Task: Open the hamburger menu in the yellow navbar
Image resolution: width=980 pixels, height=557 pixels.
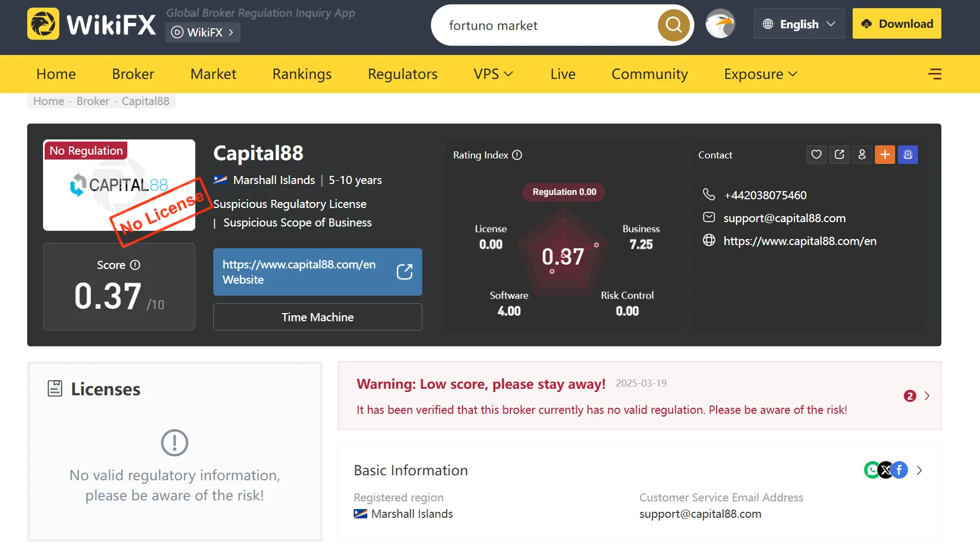Action: pos(935,74)
